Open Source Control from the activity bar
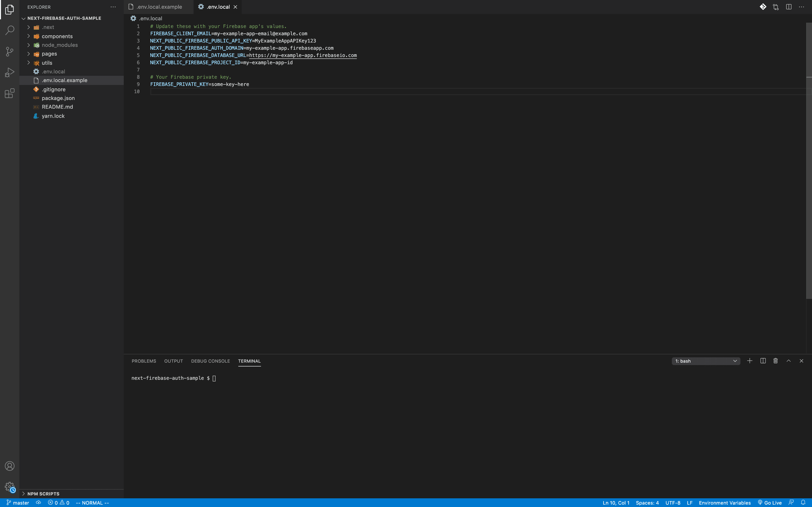This screenshot has height=507, width=812. point(9,51)
